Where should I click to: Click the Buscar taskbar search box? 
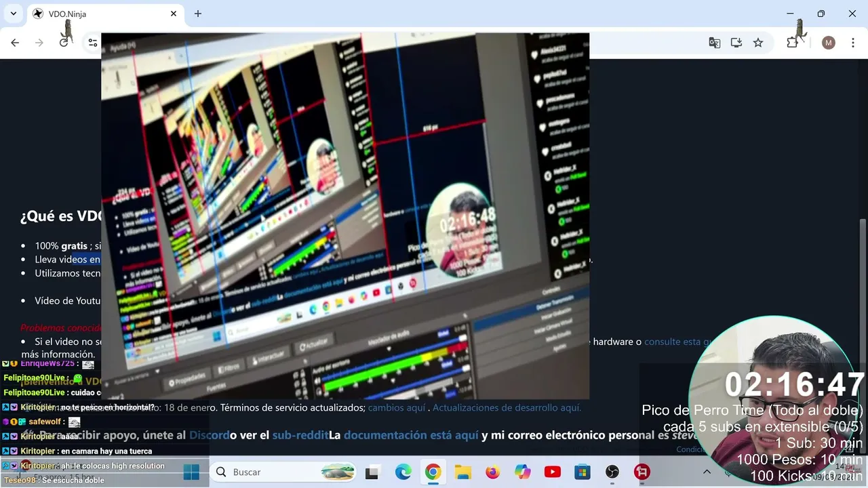click(285, 472)
